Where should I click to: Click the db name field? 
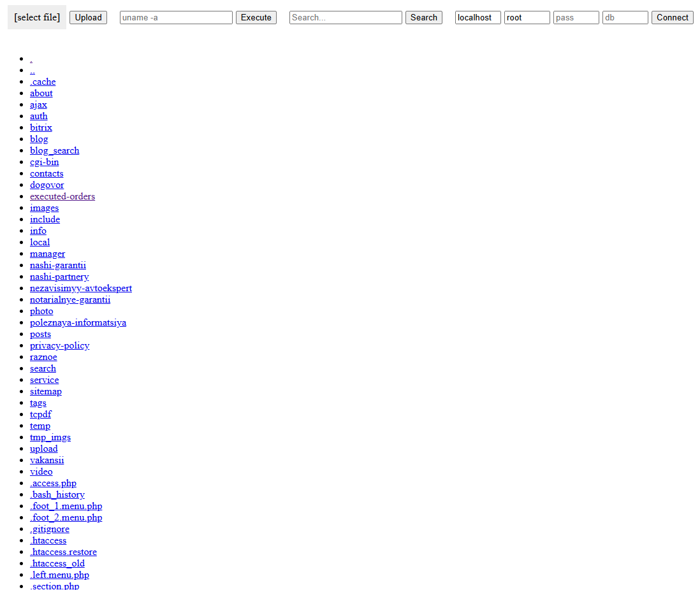tap(625, 18)
